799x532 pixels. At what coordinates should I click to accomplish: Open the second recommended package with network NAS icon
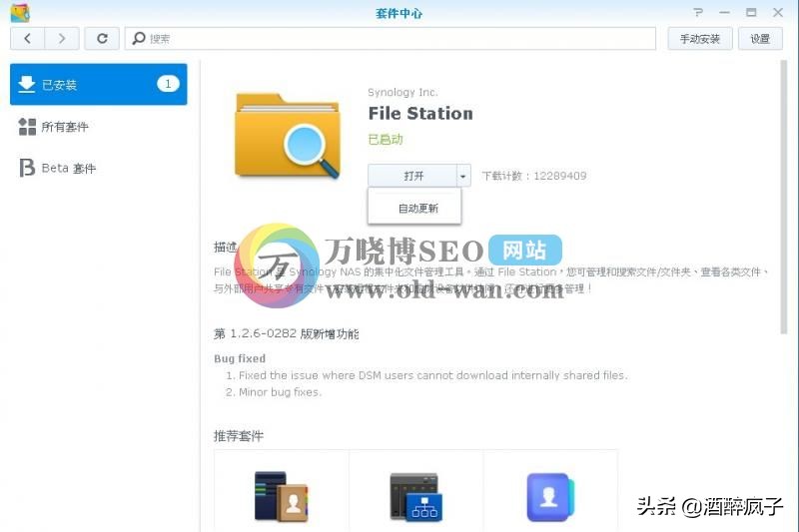(415, 497)
